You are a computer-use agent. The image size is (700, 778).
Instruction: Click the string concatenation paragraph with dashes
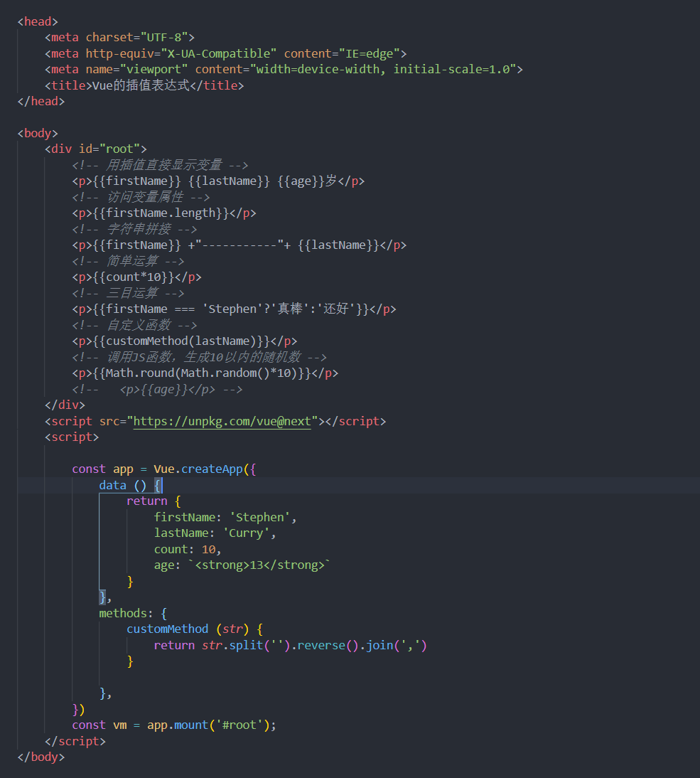click(x=239, y=245)
